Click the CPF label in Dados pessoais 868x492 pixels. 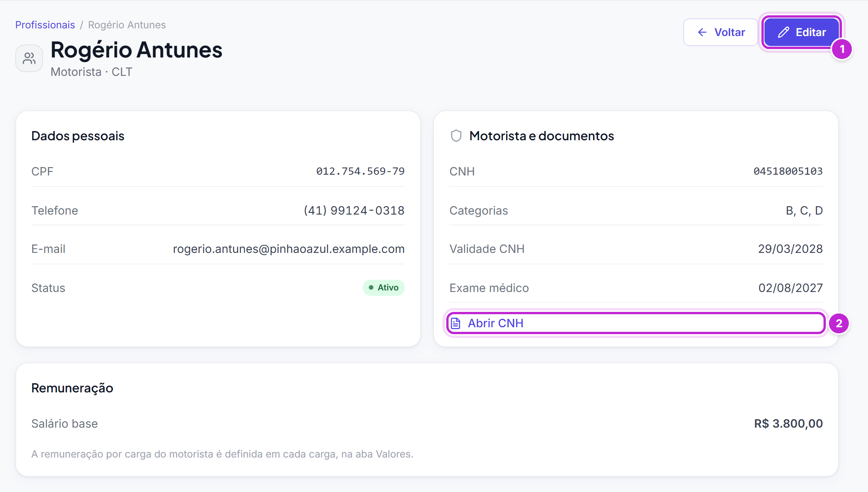tap(42, 171)
